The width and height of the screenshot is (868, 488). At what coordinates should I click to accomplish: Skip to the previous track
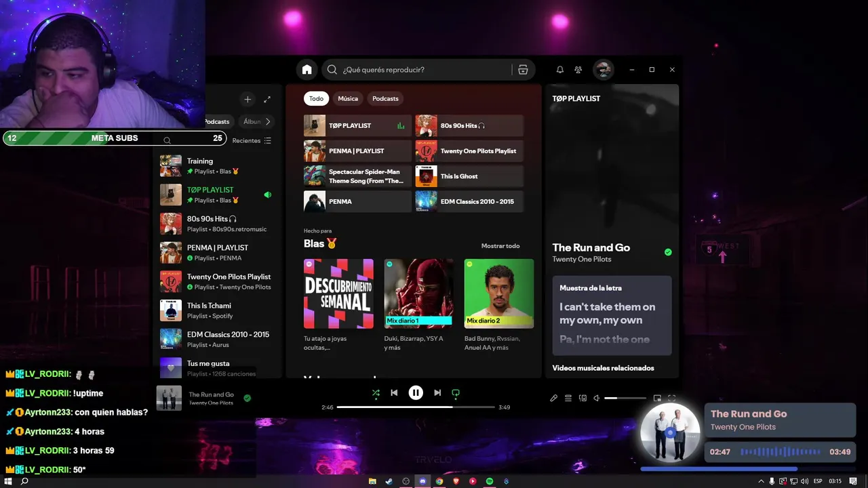[394, 392]
